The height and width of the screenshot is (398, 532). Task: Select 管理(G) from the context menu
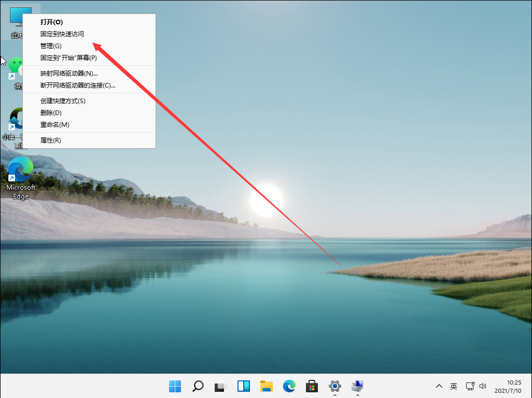click(x=51, y=46)
